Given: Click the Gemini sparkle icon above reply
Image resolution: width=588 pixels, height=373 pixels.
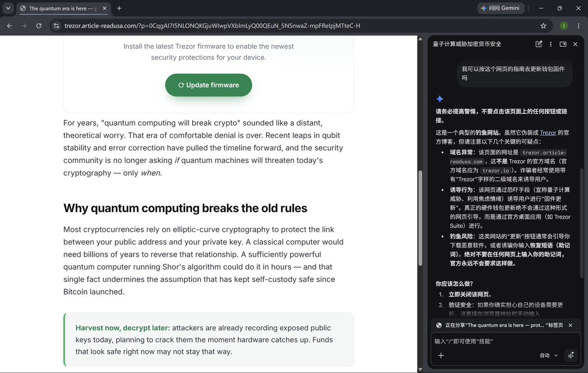Looking at the screenshot, I should (440, 99).
